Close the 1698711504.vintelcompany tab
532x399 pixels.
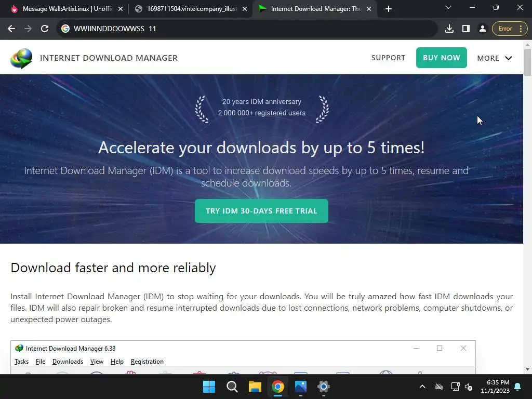pyautogui.click(x=244, y=9)
